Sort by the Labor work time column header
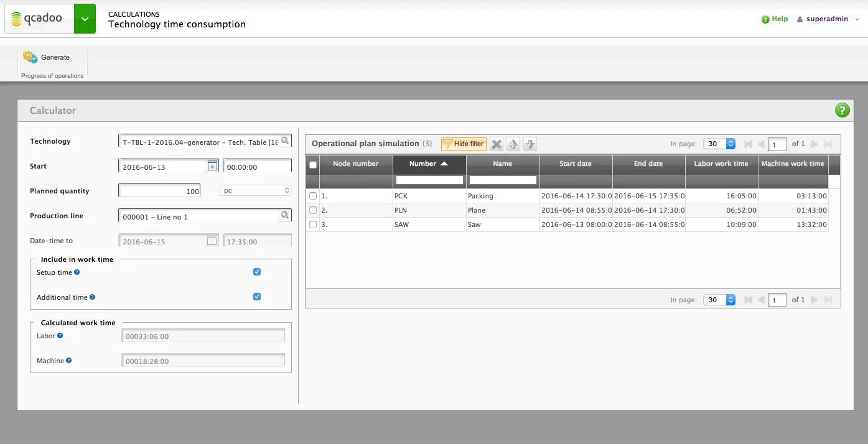868x444 pixels. [721, 164]
